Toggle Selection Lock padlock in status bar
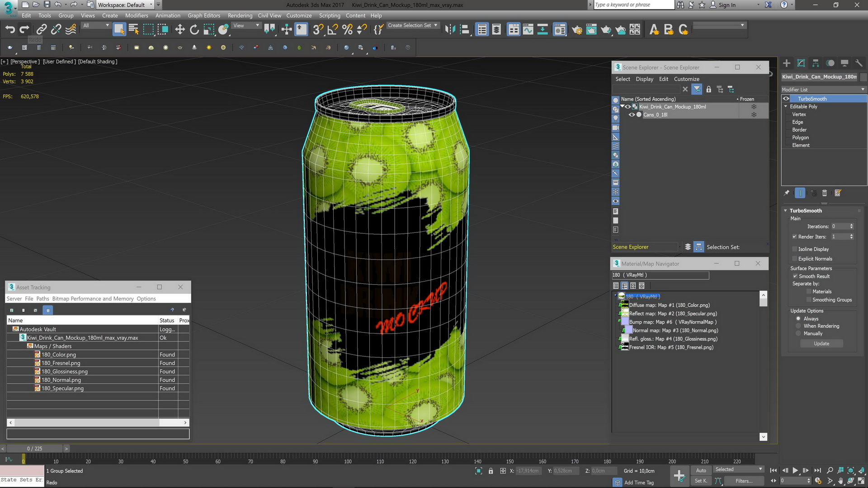The width and height of the screenshot is (868, 488). tap(491, 471)
